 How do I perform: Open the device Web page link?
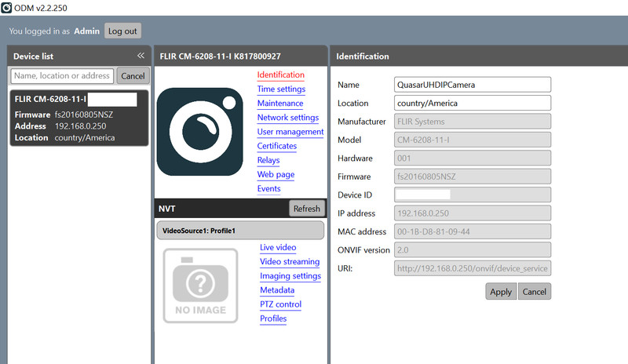(276, 175)
